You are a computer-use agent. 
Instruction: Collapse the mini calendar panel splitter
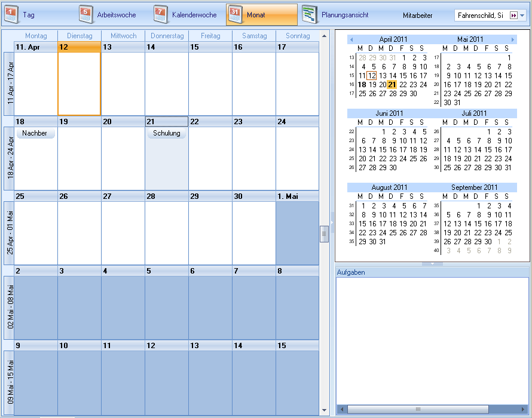[432, 263]
